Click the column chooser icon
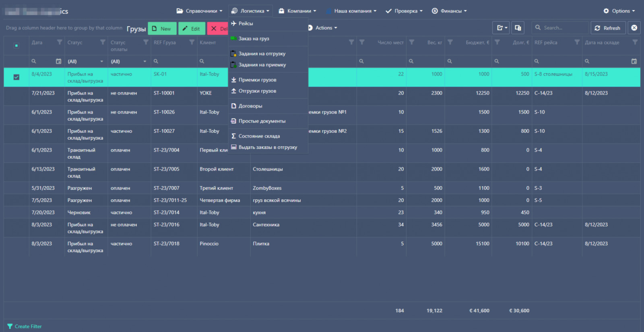 pos(518,28)
